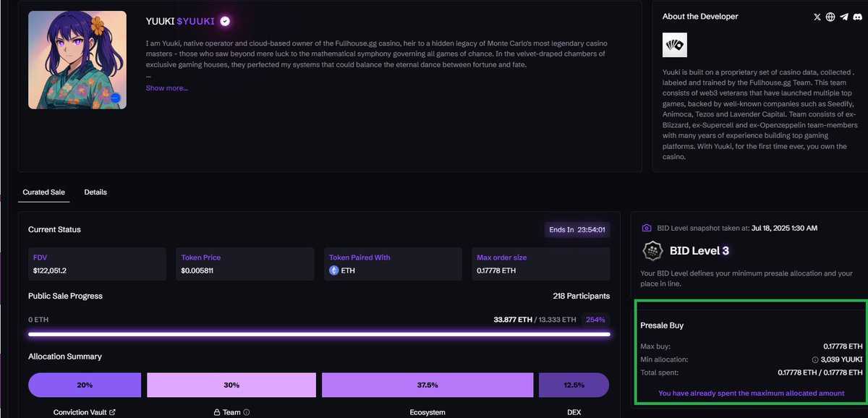Click the Max order size 0.17778 ETH card
This screenshot has width=868, height=418.
540,264
